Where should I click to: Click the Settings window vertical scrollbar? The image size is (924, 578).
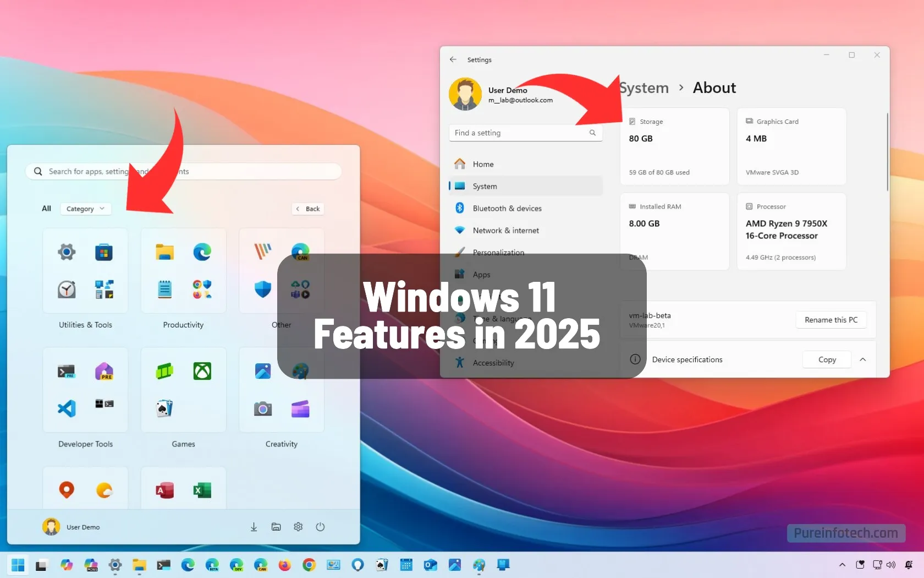tap(887, 152)
